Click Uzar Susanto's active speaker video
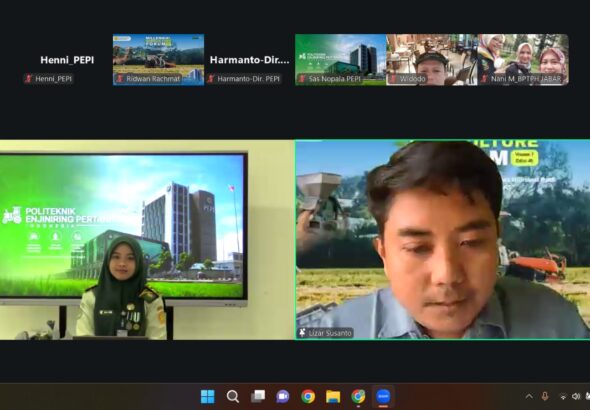The image size is (590, 410). point(442,240)
